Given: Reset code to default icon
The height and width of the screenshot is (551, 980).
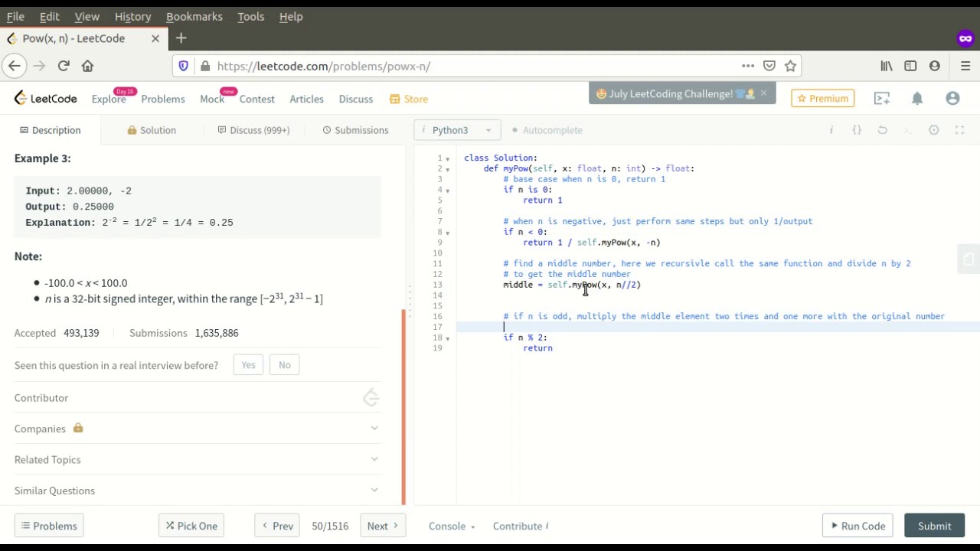Looking at the screenshot, I should [883, 130].
